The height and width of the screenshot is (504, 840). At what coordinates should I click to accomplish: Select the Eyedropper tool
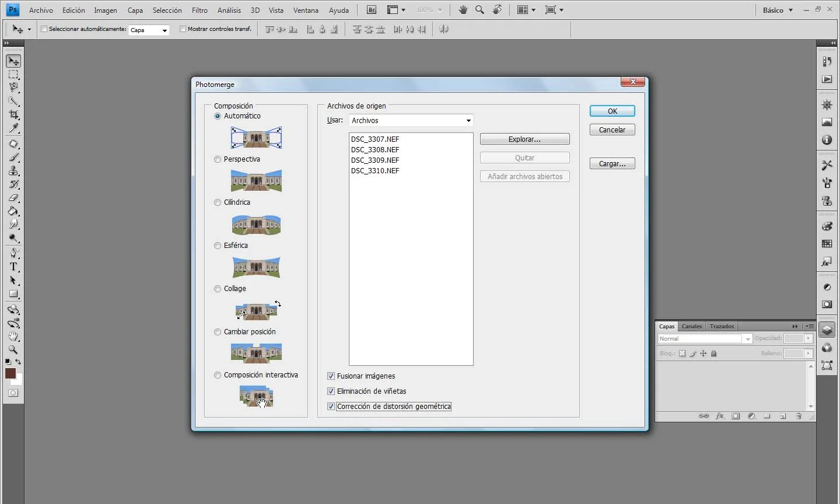coord(13,128)
